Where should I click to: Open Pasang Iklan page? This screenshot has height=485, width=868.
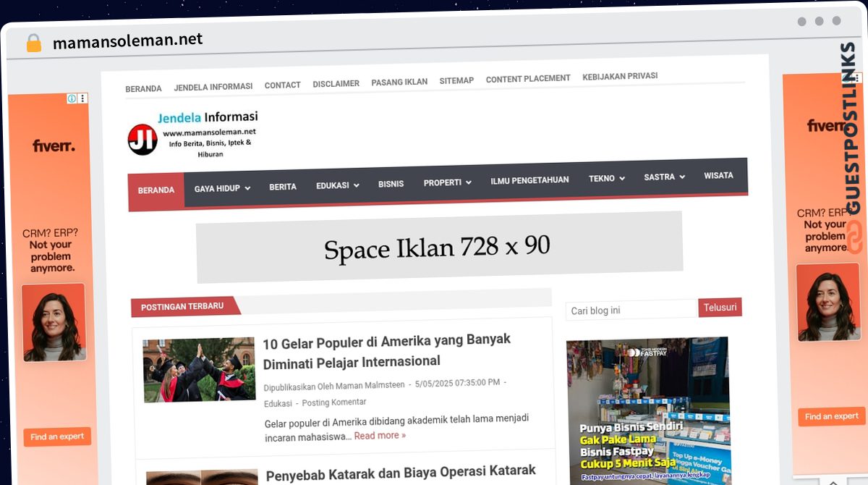[x=399, y=82]
